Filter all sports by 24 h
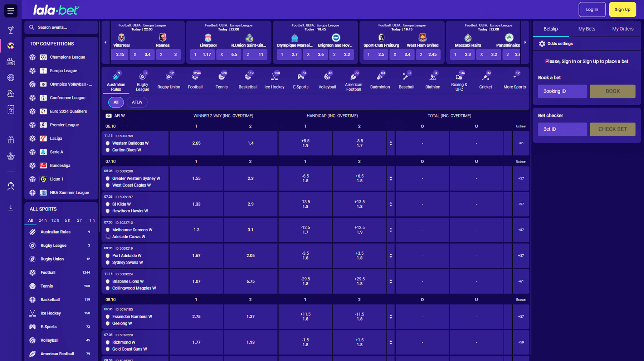Screen dimensions: 644x361 pos(43,221)
